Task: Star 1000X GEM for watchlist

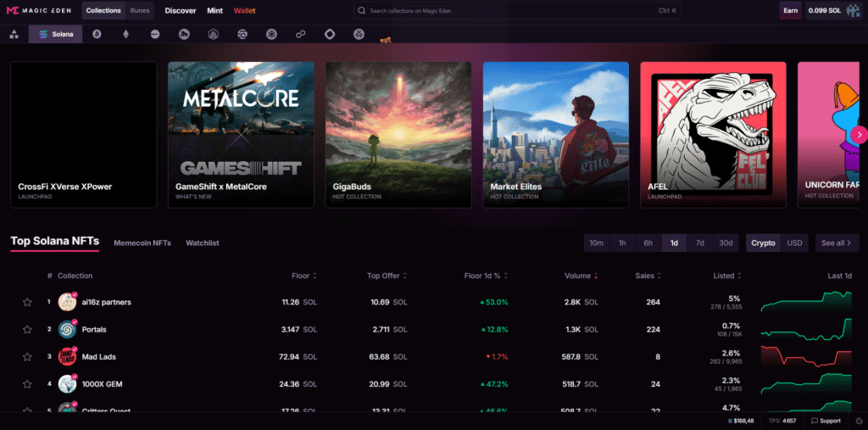Action: [27, 383]
